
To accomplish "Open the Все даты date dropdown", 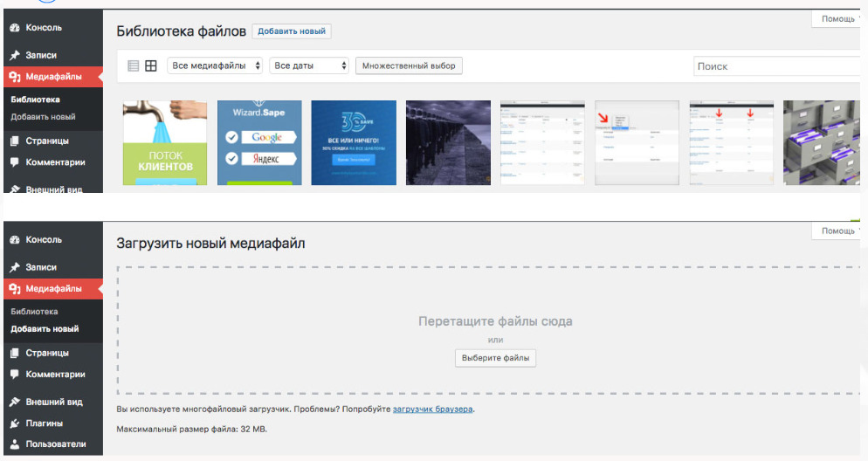I will pos(309,65).
